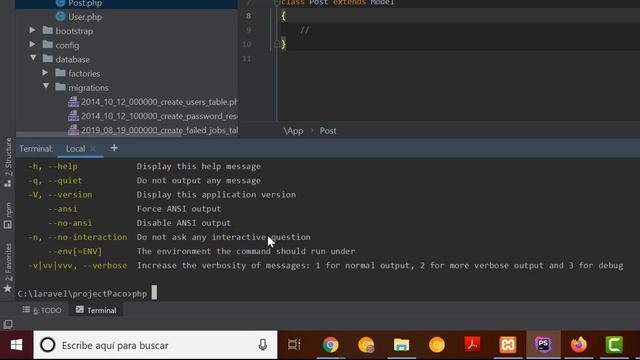Click the create_users_table PHP file icon

click(73, 102)
